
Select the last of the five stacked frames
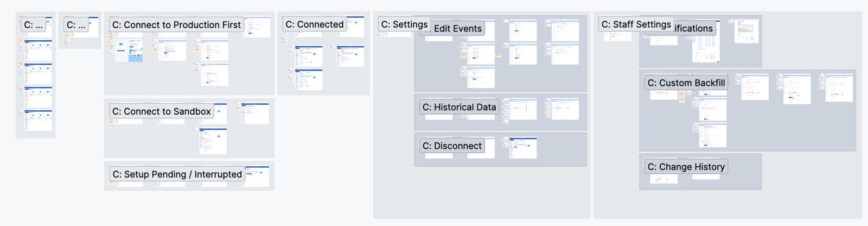[38, 121]
